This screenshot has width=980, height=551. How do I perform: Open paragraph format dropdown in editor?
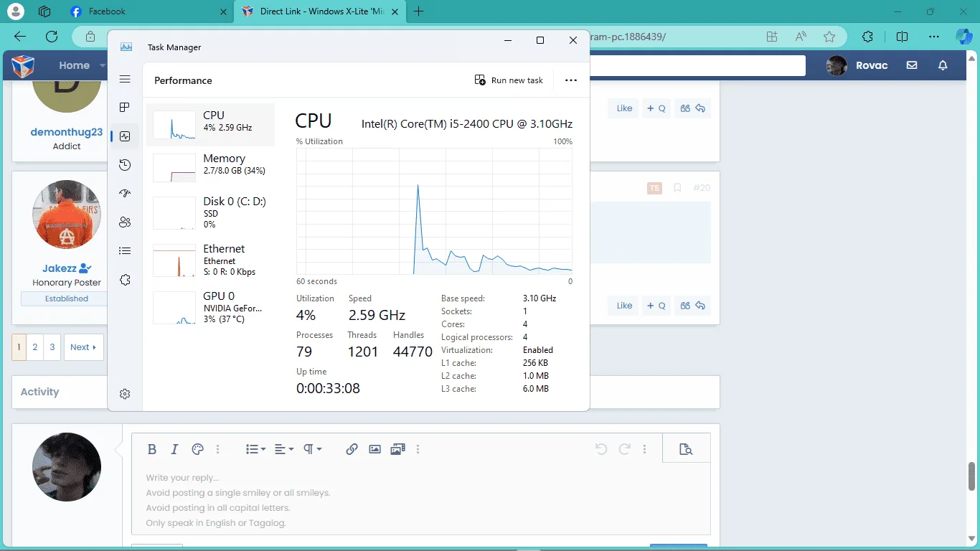tap(312, 449)
